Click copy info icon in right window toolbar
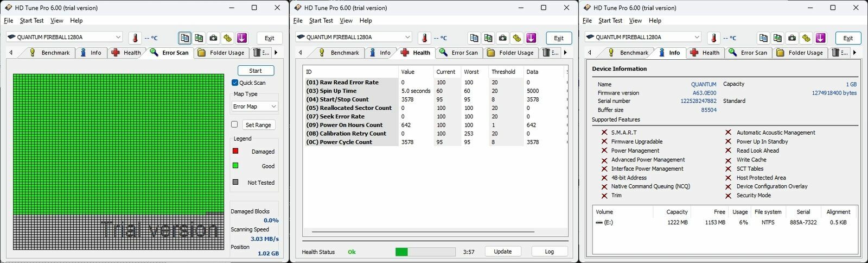 click(763, 38)
